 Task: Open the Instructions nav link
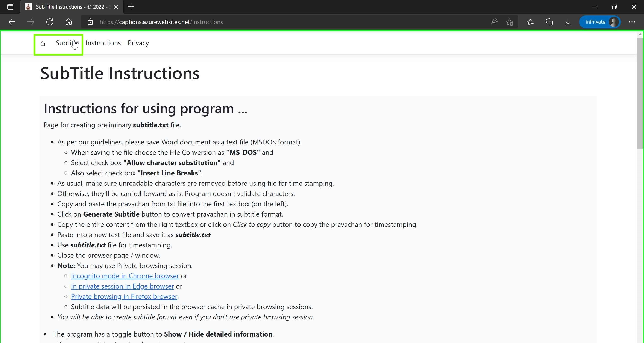pyautogui.click(x=103, y=43)
